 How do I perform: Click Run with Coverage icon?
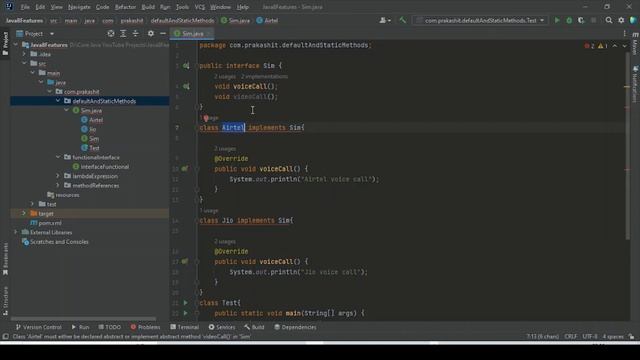[581, 20]
